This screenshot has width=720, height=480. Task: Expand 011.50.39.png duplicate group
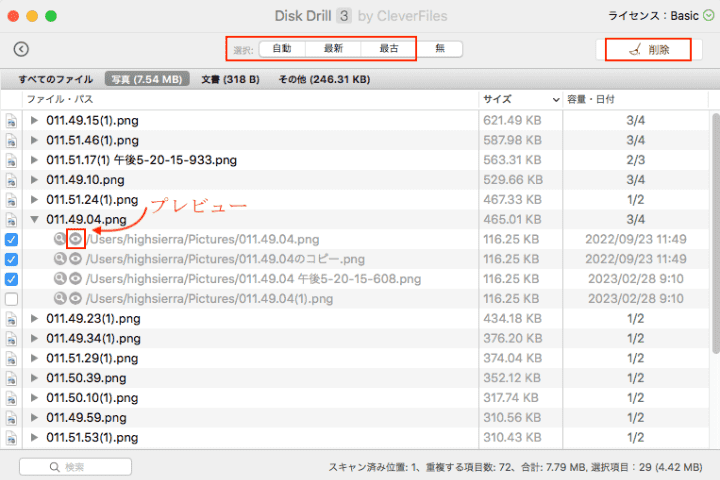coord(34,378)
